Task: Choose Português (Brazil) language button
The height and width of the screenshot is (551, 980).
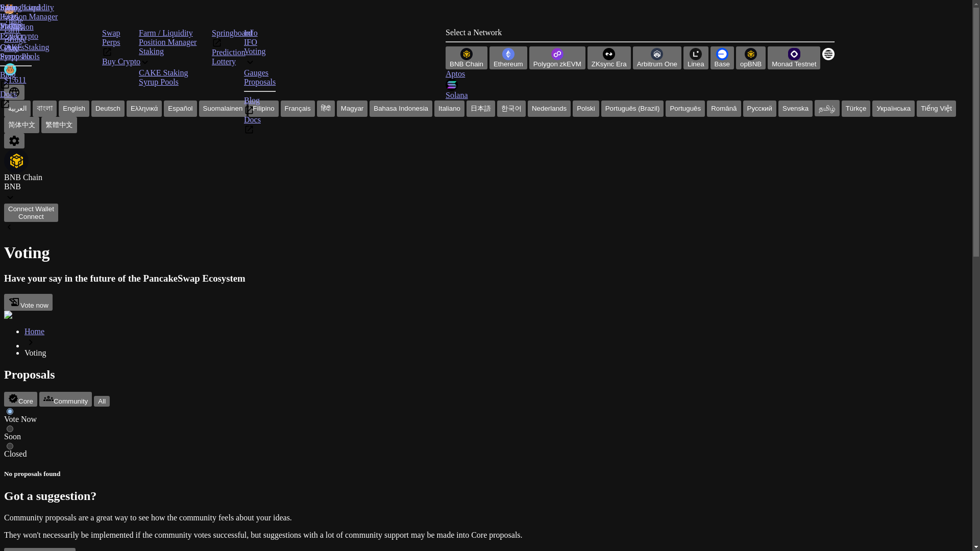Action: click(632, 109)
